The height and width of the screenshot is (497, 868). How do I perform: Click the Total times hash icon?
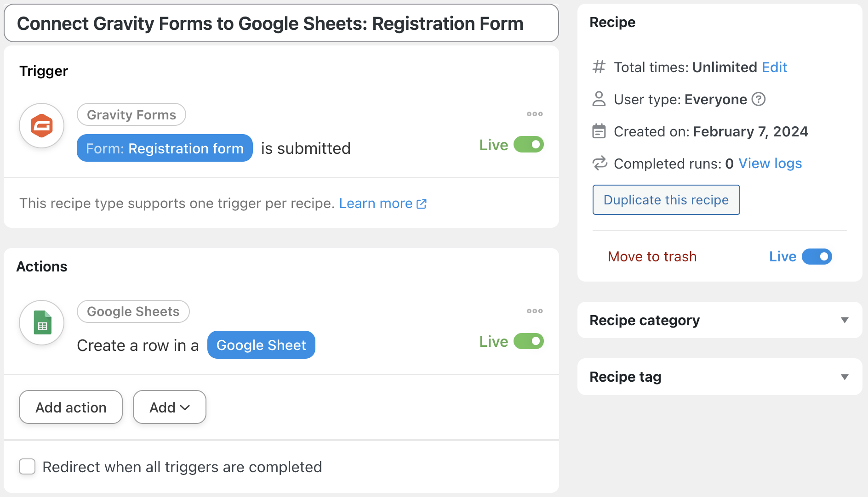[599, 67]
